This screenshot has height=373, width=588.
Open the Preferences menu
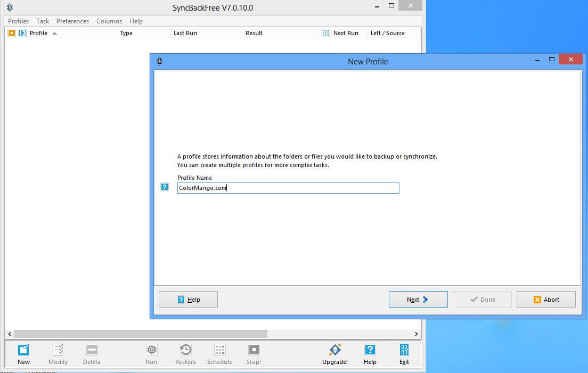[72, 21]
